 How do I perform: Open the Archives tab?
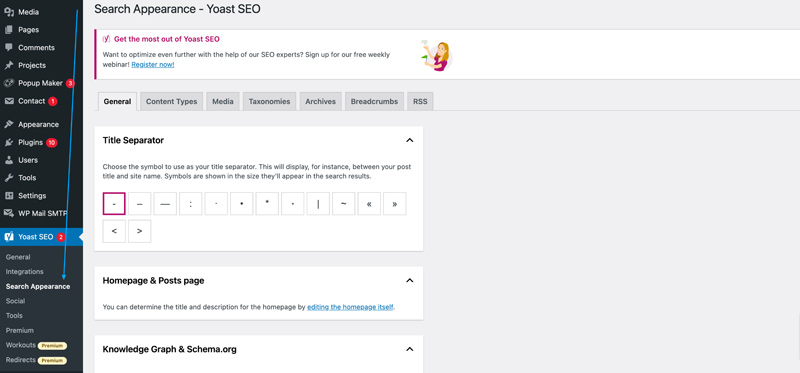coord(320,102)
